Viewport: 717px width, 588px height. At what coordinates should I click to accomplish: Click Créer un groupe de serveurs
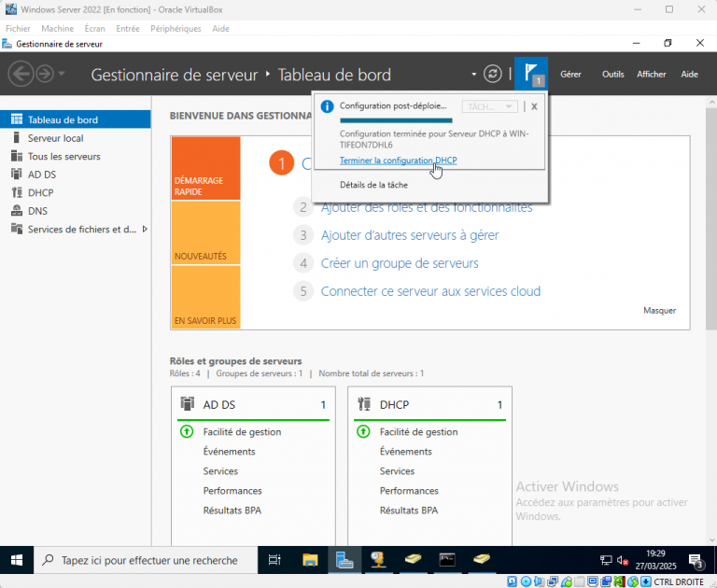tap(400, 263)
